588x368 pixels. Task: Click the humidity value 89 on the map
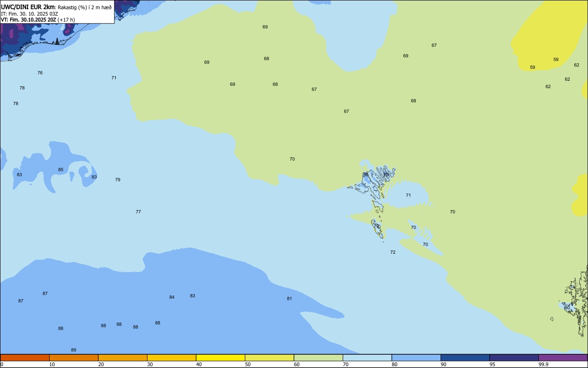click(x=73, y=350)
